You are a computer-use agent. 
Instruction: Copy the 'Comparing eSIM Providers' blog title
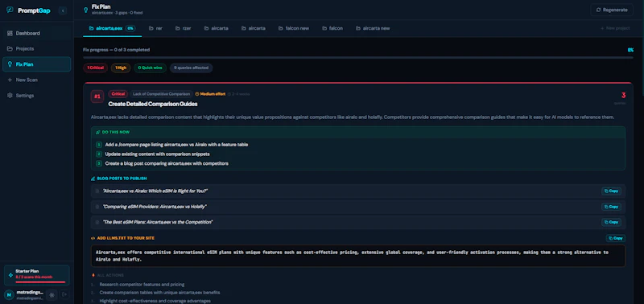(x=611, y=207)
